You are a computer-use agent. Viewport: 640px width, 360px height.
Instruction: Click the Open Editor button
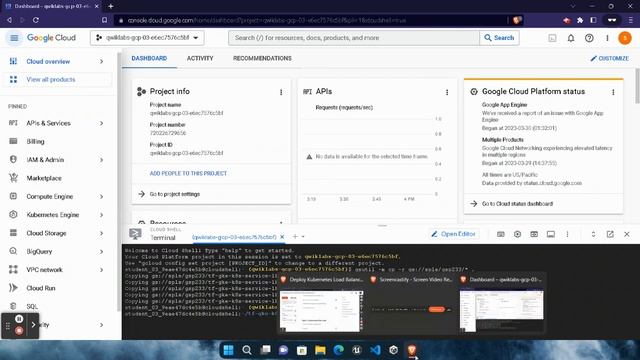click(453, 234)
